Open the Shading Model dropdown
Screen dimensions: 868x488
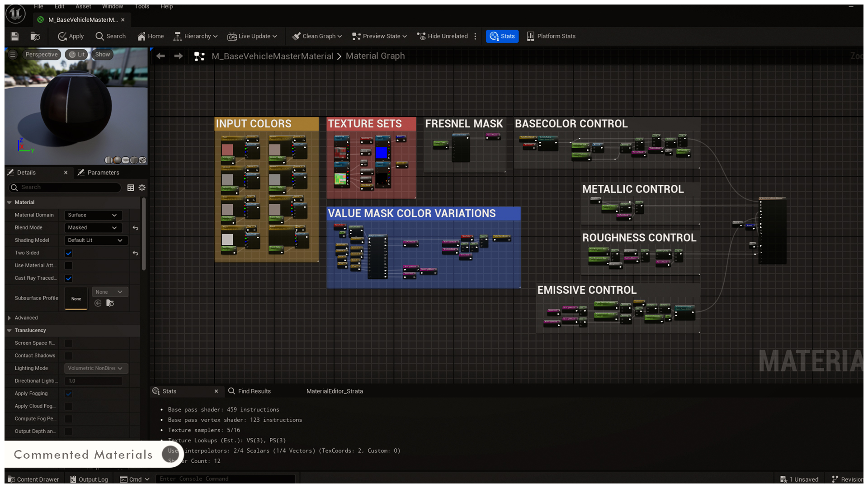(x=95, y=240)
